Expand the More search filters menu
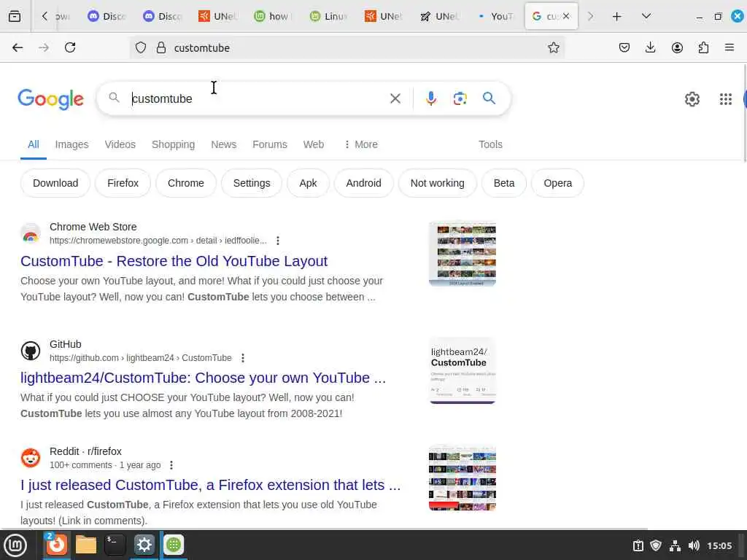747x560 pixels. click(360, 144)
